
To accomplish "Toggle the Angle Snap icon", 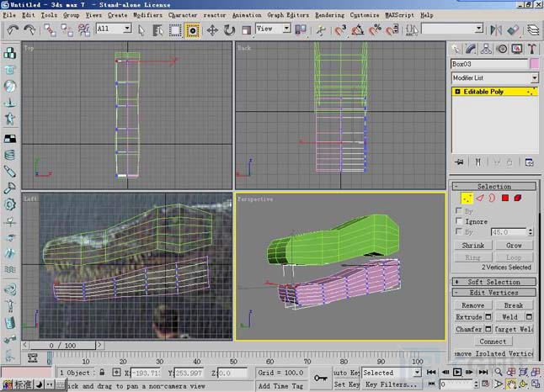I will 357,30.
